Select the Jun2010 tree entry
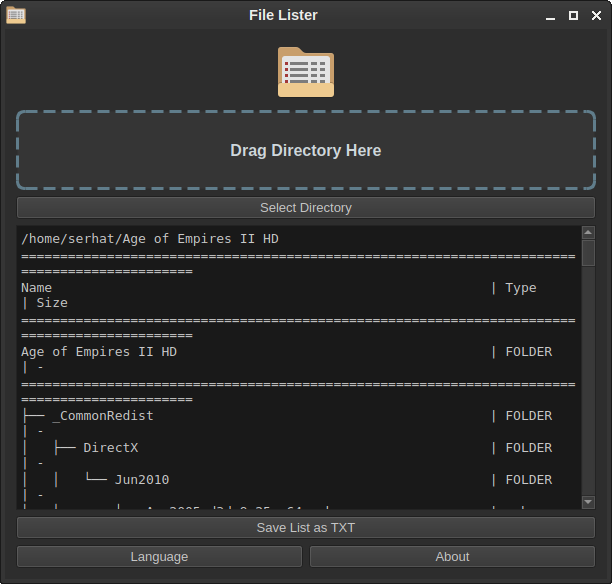612x584 pixels. 141,479
